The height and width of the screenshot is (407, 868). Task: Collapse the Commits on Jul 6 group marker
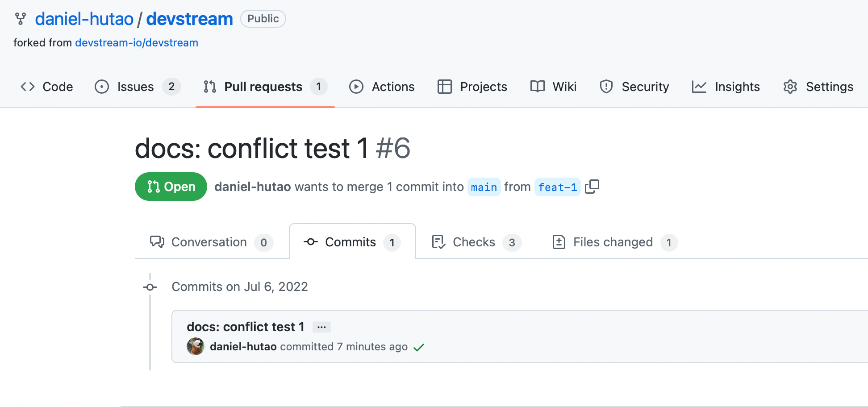pos(150,287)
